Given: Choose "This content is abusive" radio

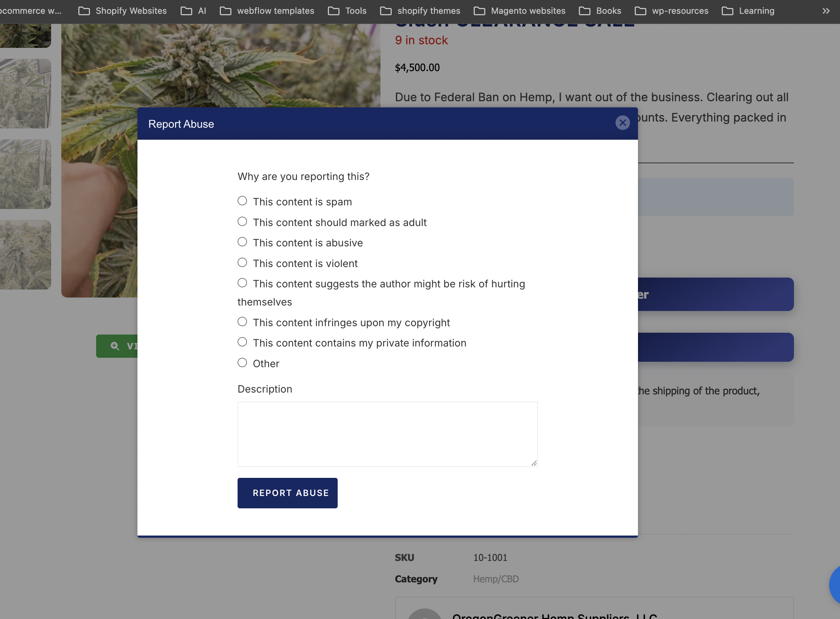Looking at the screenshot, I should click(242, 242).
